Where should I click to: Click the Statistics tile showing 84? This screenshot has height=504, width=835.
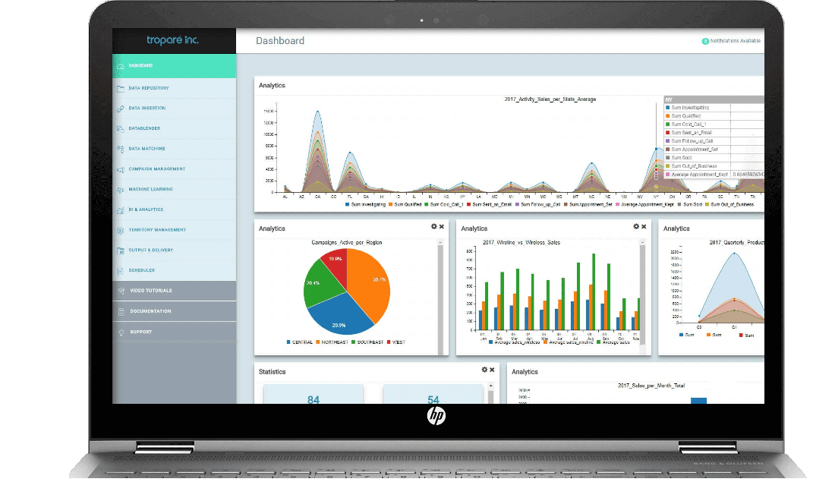[x=314, y=395]
